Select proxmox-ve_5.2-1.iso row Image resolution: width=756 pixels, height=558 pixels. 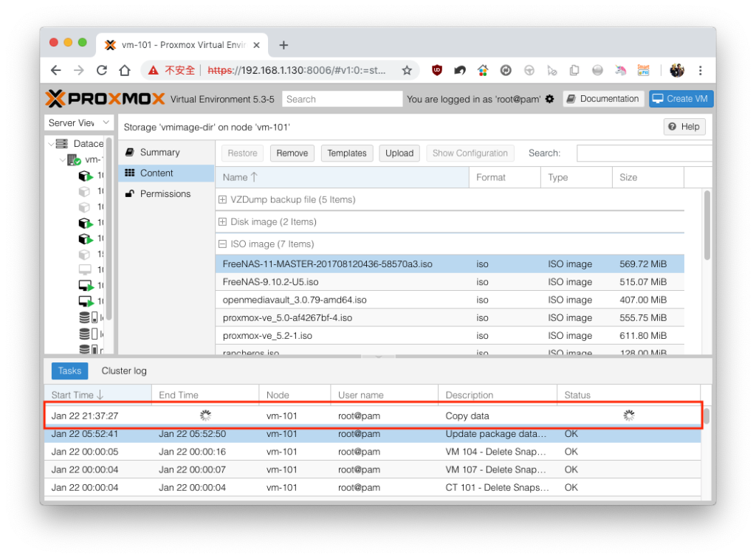pos(450,335)
